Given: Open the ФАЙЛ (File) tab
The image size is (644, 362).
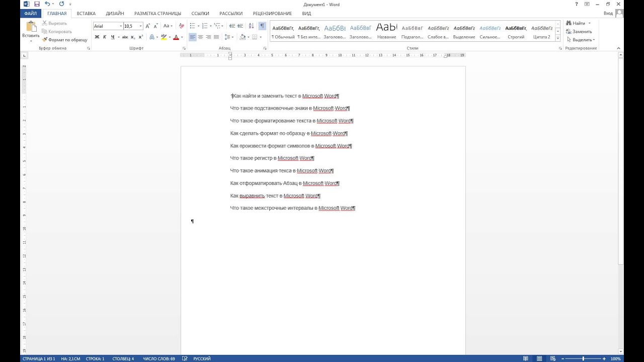Looking at the screenshot, I should [x=30, y=14].
